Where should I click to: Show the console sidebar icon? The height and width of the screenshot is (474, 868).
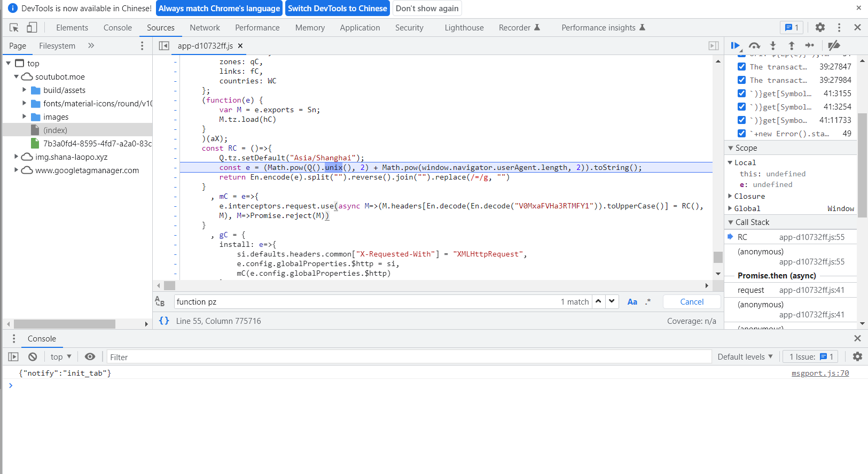point(13,357)
